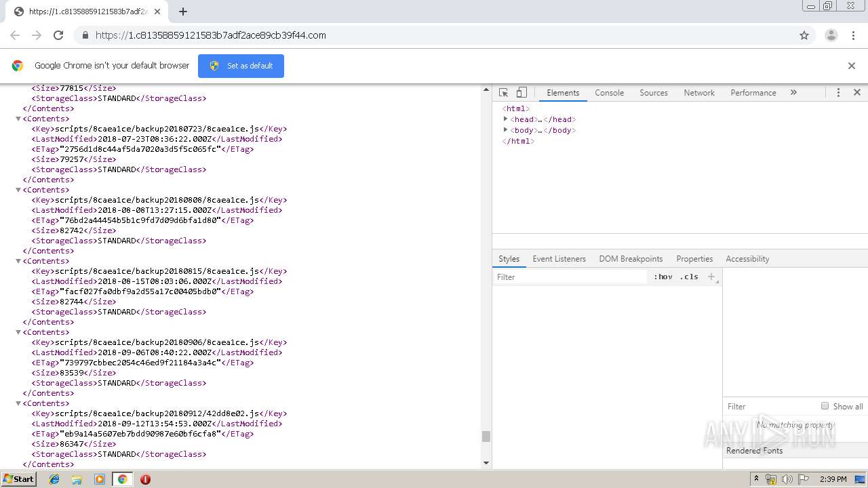The image size is (868, 488).
Task: Click the red stop-sign taskbar icon
Action: click(145, 479)
